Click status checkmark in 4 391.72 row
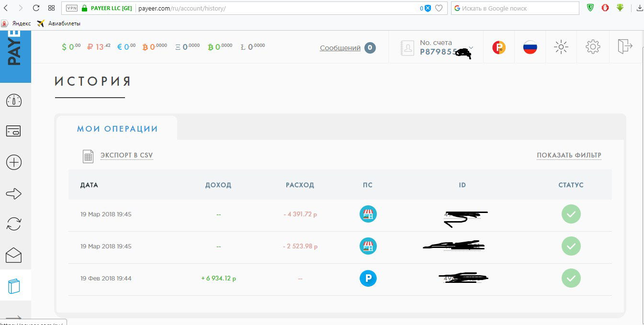 coord(571,214)
